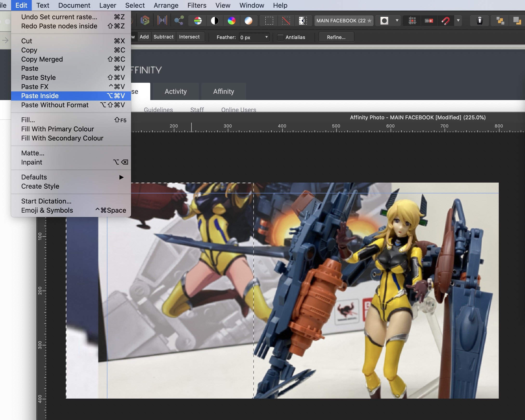
Task: Click the Assistant Manager tuxedo icon
Action: click(479, 20)
